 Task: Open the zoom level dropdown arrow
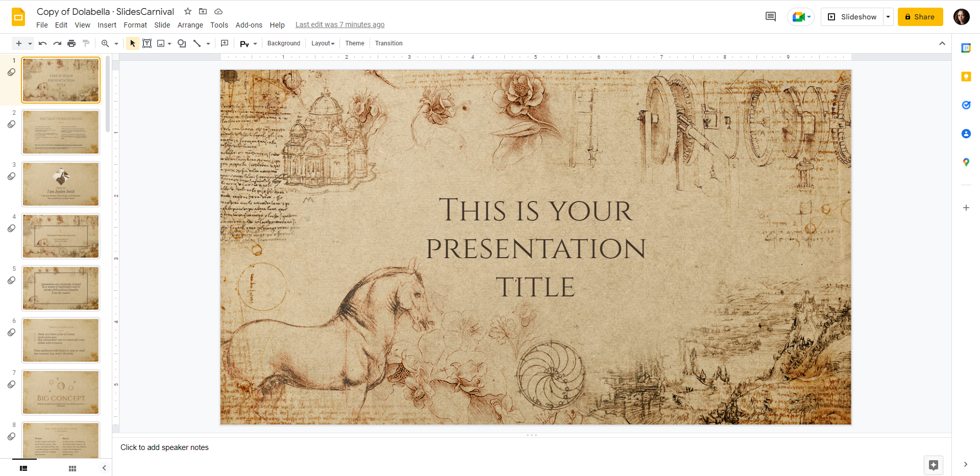[116, 43]
